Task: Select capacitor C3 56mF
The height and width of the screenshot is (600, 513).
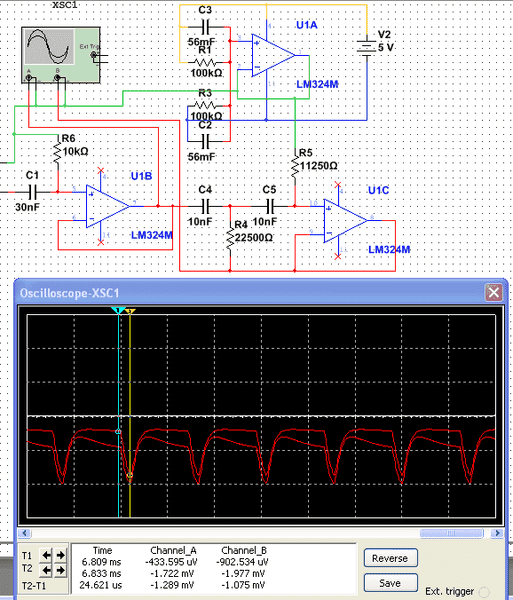Action: pyautogui.click(x=205, y=27)
